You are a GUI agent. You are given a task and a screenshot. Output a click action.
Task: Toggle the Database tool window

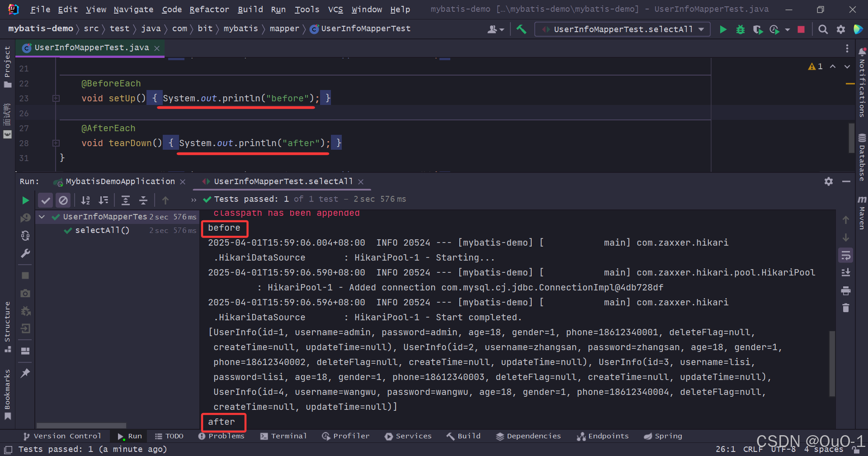[862, 157]
